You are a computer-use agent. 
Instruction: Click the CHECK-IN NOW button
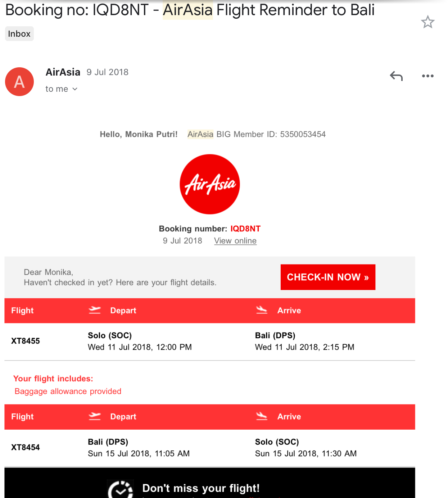(x=328, y=277)
